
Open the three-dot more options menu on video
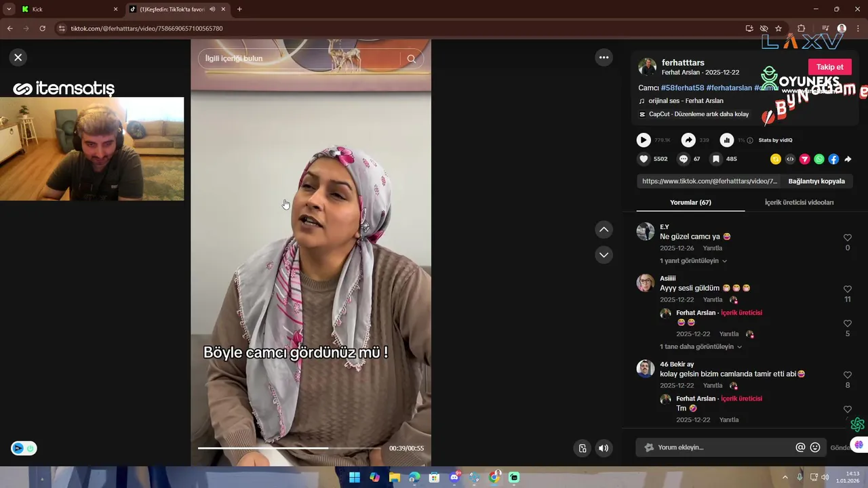point(604,58)
